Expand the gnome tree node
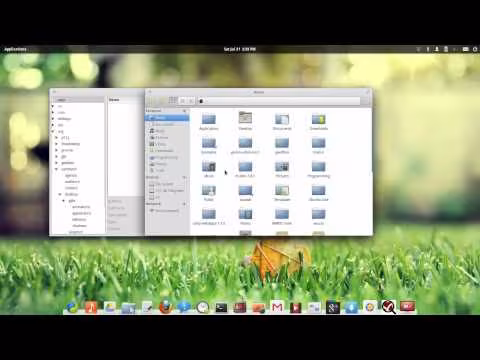480x360 pixels. pos(56,150)
